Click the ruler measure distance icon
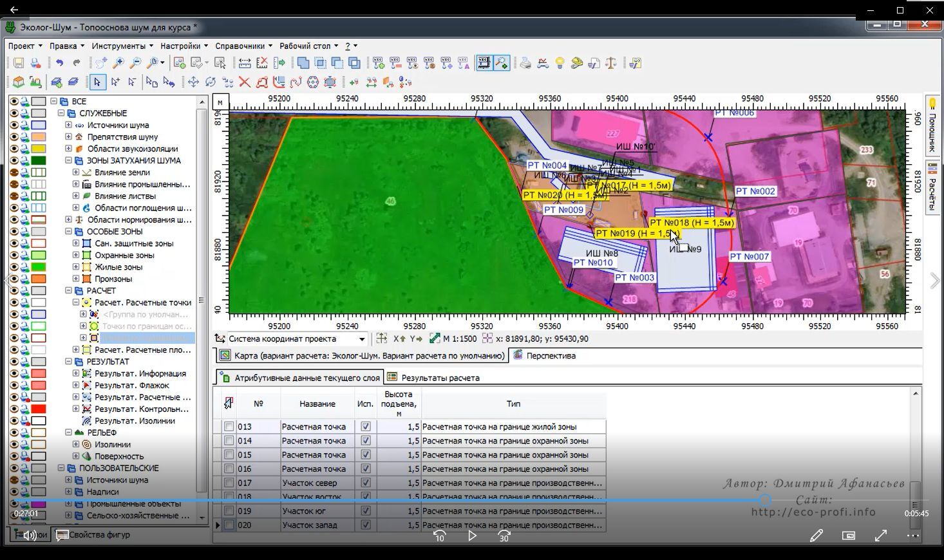 [x=245, y=63]
